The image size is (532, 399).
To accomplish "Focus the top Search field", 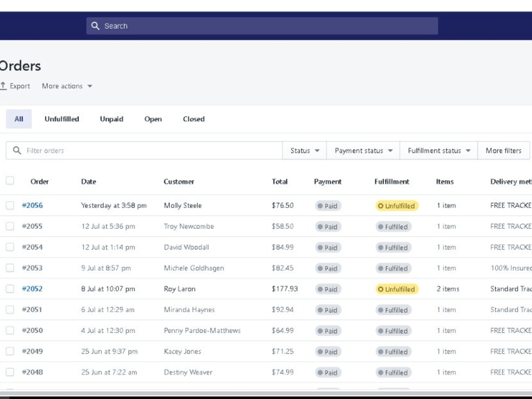I will pos(262,26).
